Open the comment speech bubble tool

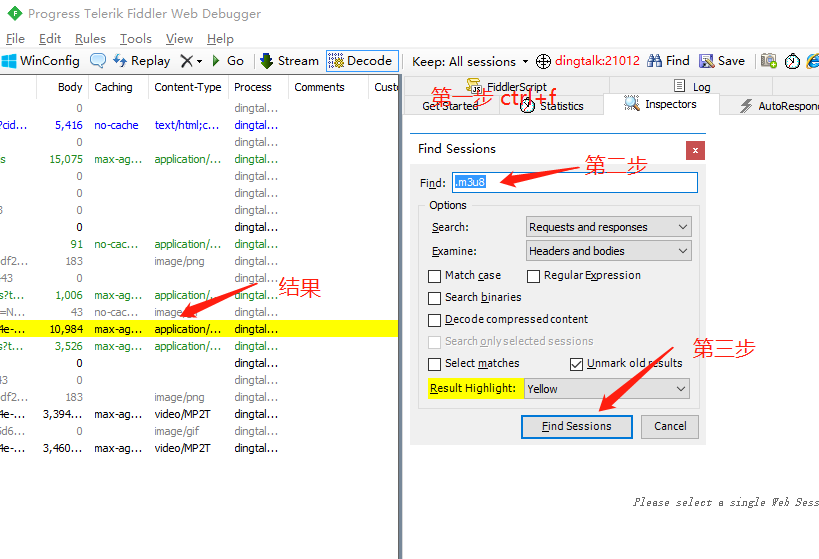coord(98,61)
